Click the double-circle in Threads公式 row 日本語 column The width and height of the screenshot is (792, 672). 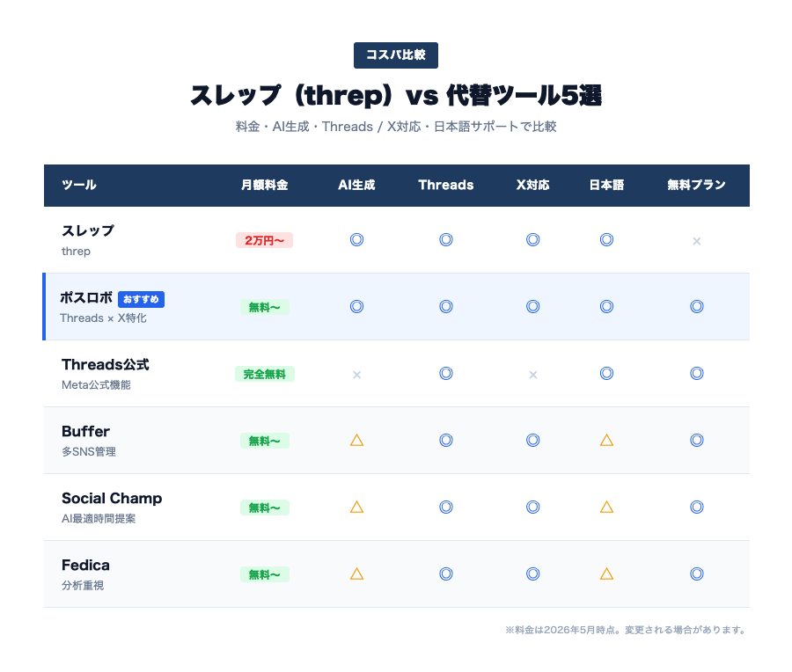[606, 374]
